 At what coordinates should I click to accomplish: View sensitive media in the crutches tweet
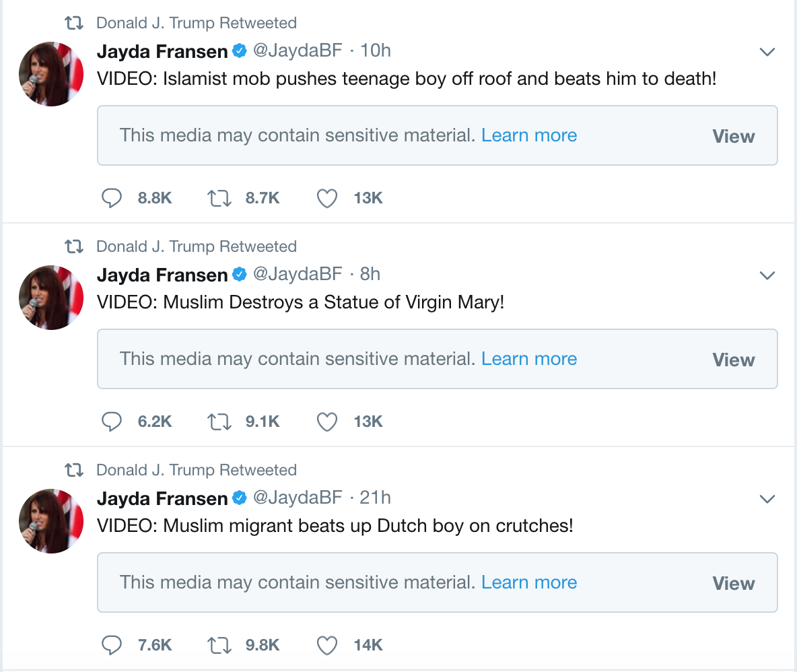733,583
